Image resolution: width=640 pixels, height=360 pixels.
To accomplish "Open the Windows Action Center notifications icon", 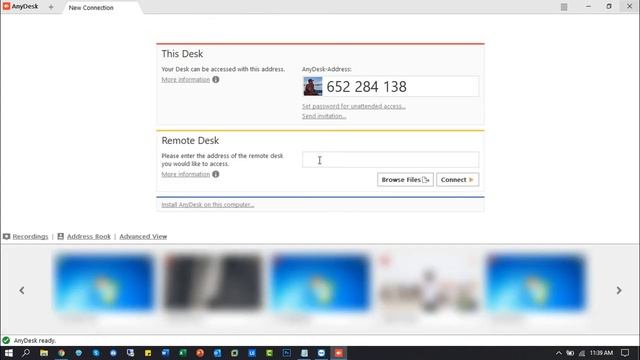I will coord(625,353).
